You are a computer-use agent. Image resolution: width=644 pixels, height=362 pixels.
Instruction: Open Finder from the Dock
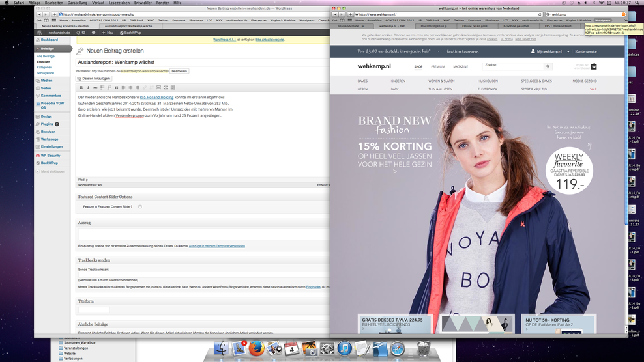(x=221, y=348)
